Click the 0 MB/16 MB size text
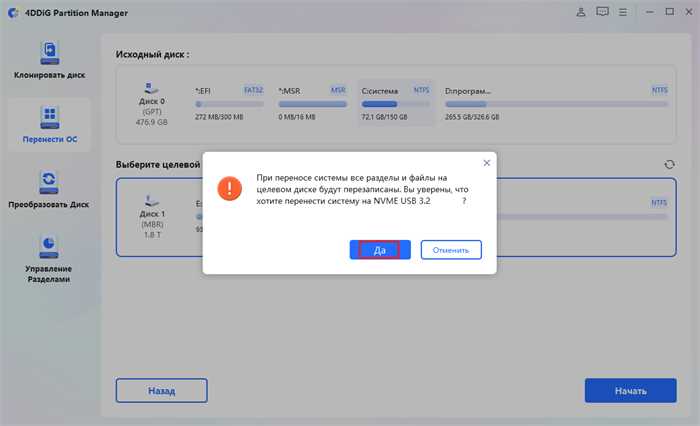 (297, 117)
